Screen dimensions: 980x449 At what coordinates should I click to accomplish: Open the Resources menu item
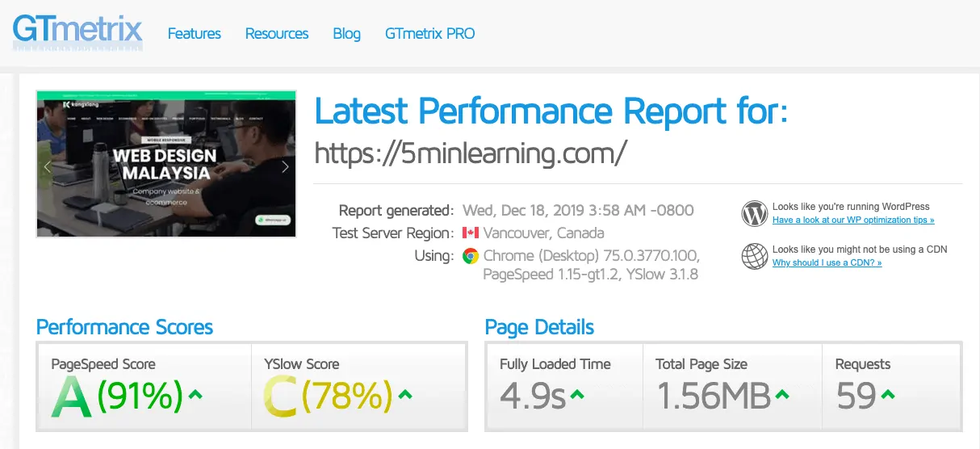pos(277,34)
